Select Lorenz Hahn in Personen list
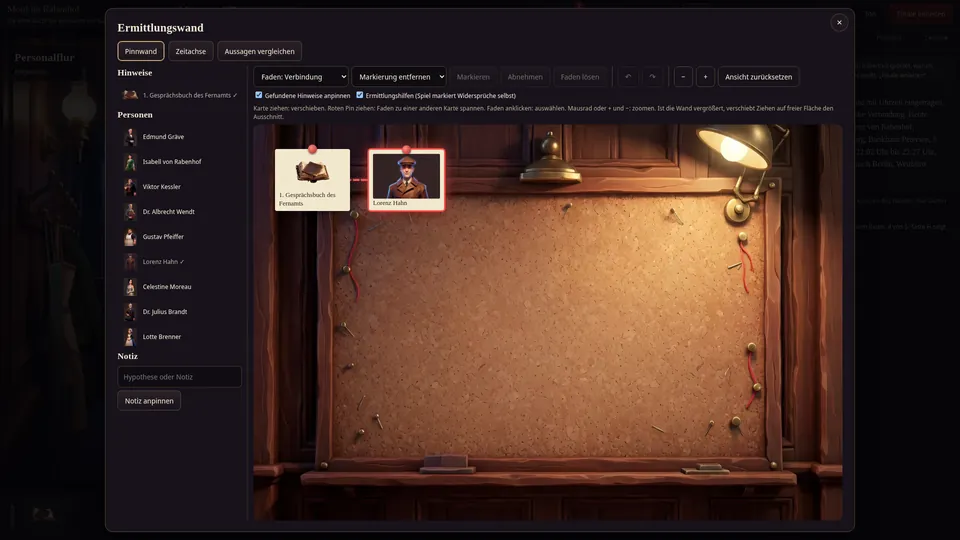 [x=180, y=261]
